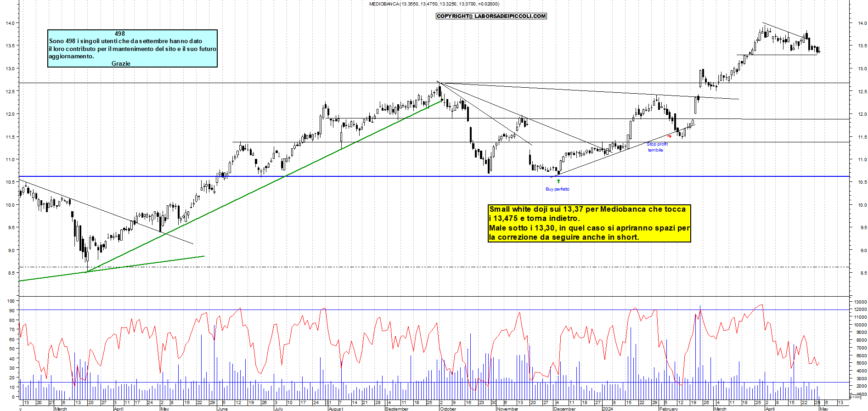Click the yellow Small white doji commentary box
The image size is (868, 411).
[589, 223]
